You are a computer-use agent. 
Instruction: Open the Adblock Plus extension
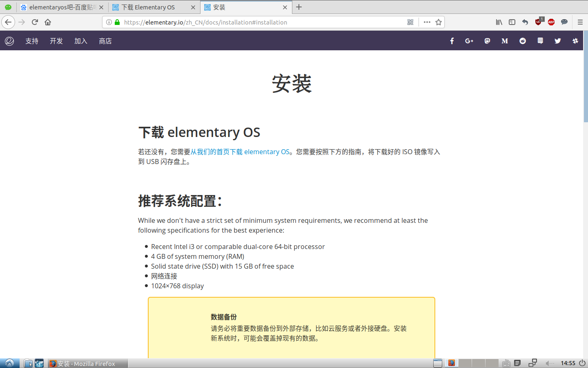(551, 22)
